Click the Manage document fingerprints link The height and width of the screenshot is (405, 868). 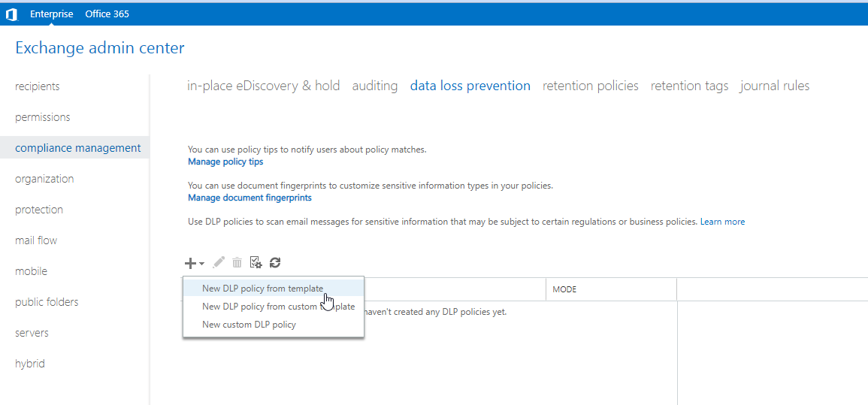250,198
